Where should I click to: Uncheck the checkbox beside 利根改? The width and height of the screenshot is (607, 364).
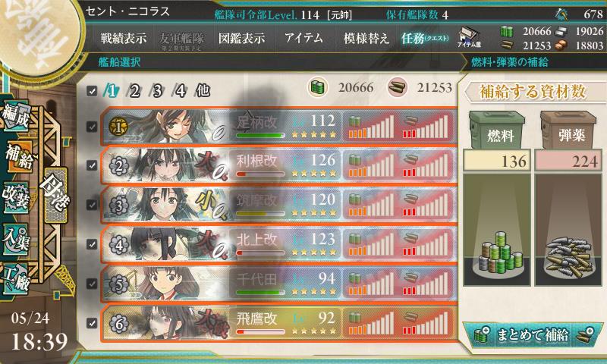(92, 165)
